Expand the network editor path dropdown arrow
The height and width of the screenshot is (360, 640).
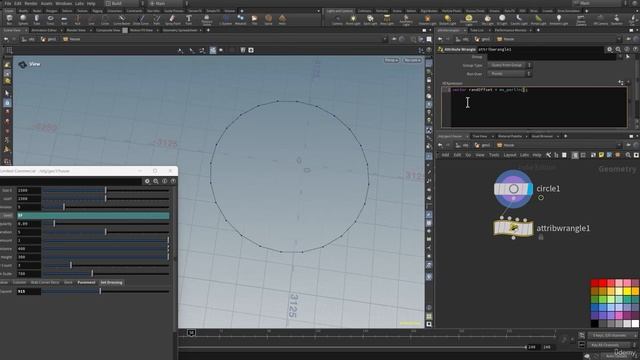619,145
